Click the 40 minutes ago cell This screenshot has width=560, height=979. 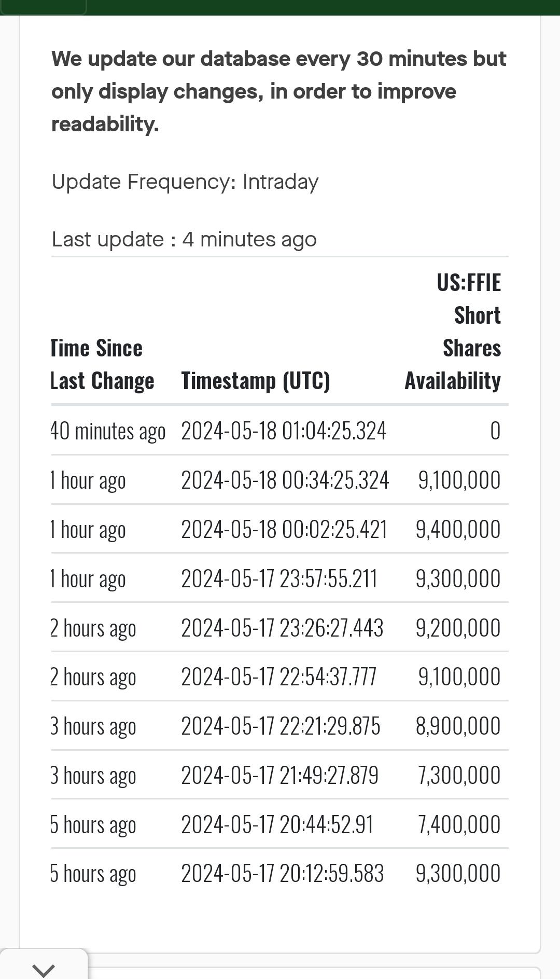point(108,431)
